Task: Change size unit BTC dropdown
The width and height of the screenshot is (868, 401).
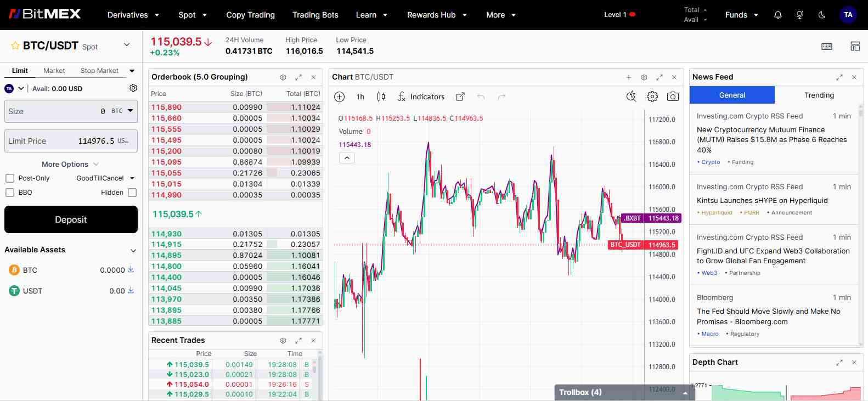Action: pyautogui.click(x=123, y=111)
